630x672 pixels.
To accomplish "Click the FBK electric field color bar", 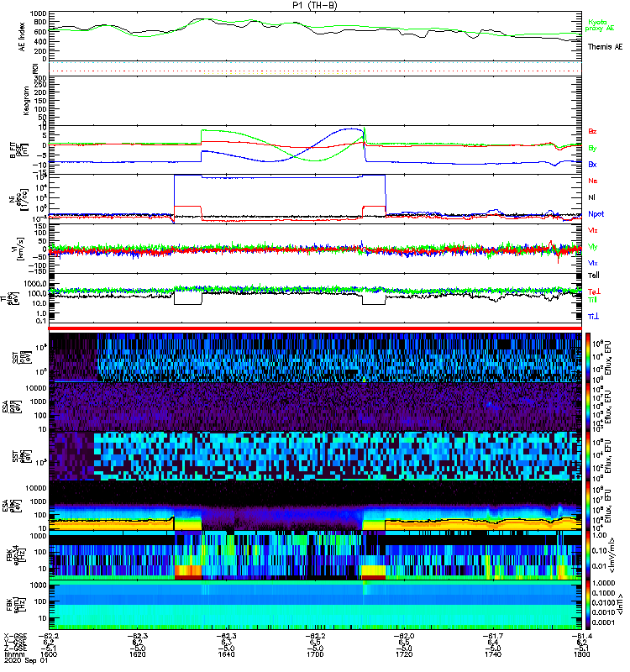I will [x=588, y=555].
